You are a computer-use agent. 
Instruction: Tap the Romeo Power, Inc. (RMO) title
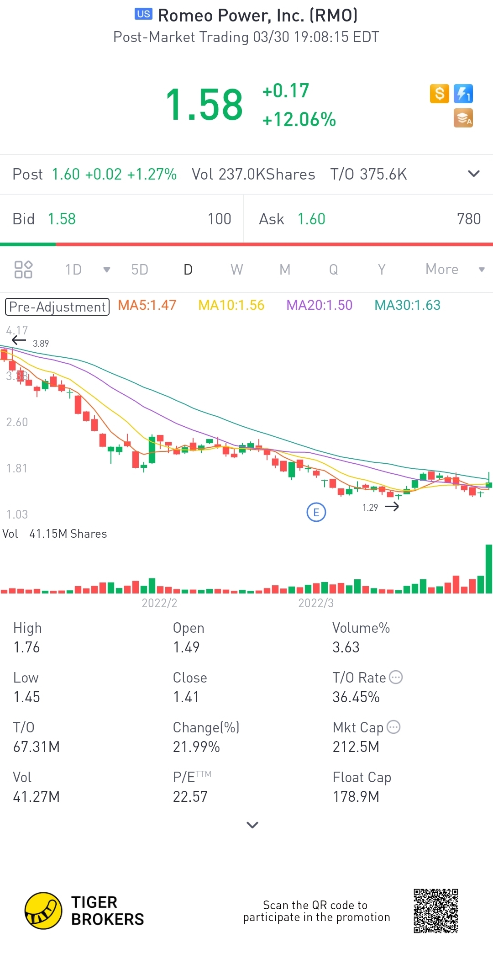point(258,16)
